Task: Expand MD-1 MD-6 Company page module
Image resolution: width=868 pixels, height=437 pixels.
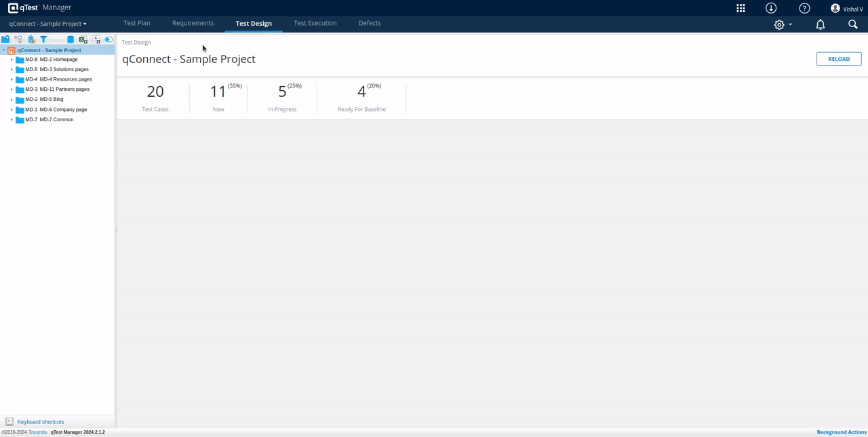Action: [12, 110]
